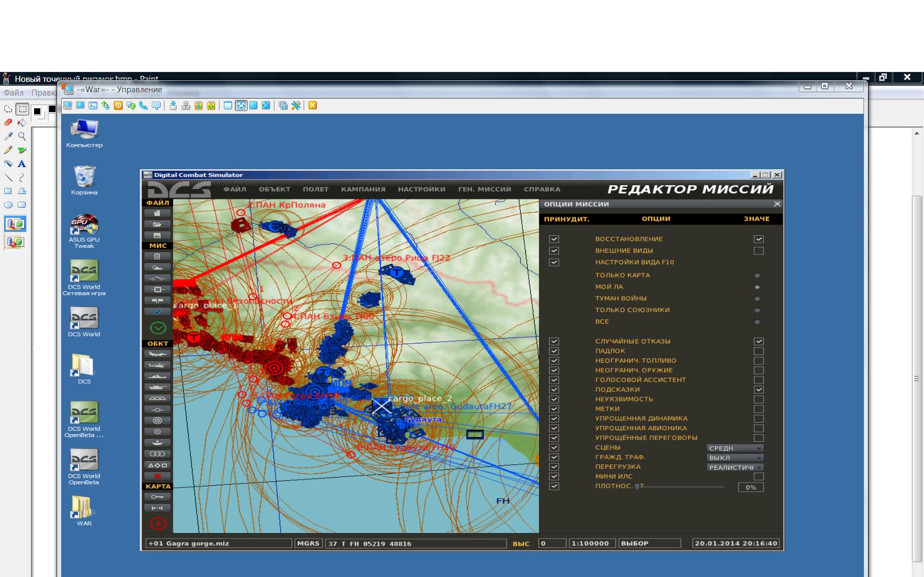Click the green fly mission checkmark icon

coord(158,328)
